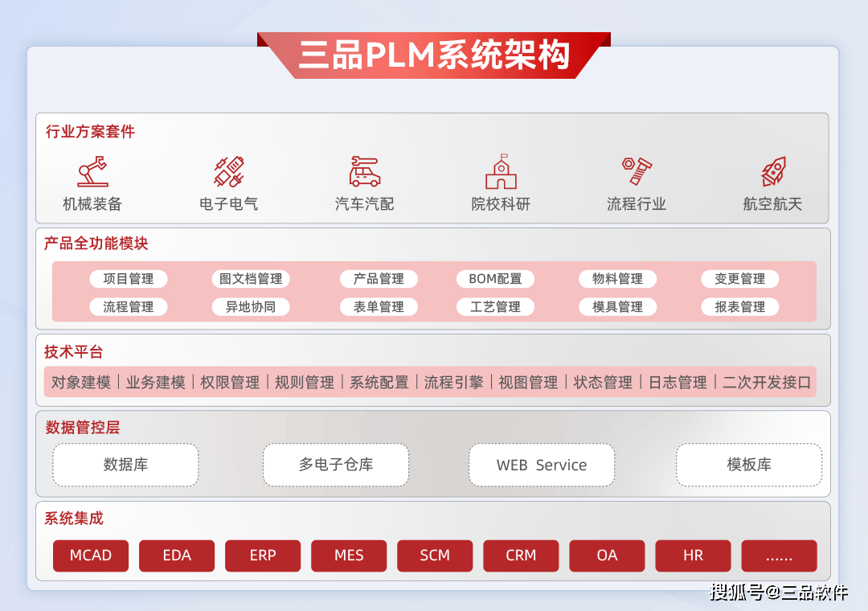Open the 项目管理 module pill
Viewport: 868px width, 611px height.
tap(129, 279)
